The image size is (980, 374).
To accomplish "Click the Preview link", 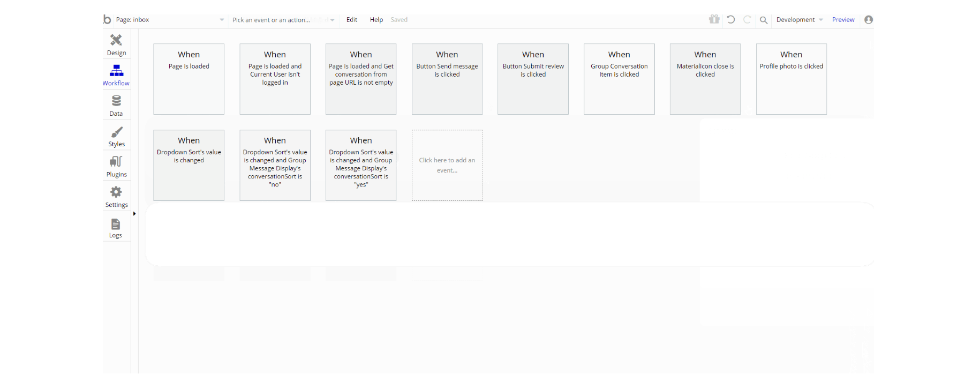I will click(x=843, y=20).
